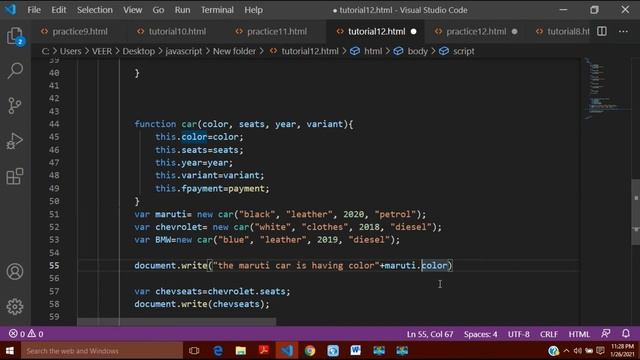The height and width of the screenshot is (360, 640).
Task: Click the split editor right icon
Action: (602, 31)
